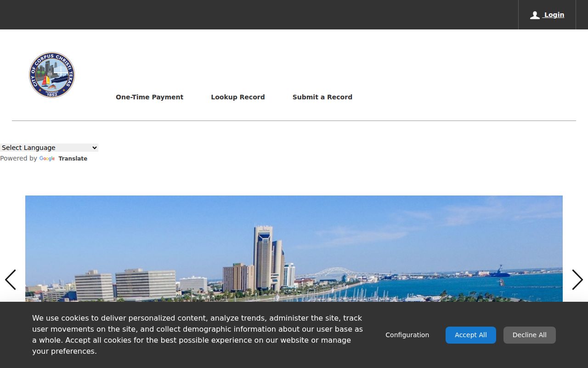This screenshot has height=368, width=588.
Task: Click the 'Powered by' text
Action: click(x=18, y=158)
